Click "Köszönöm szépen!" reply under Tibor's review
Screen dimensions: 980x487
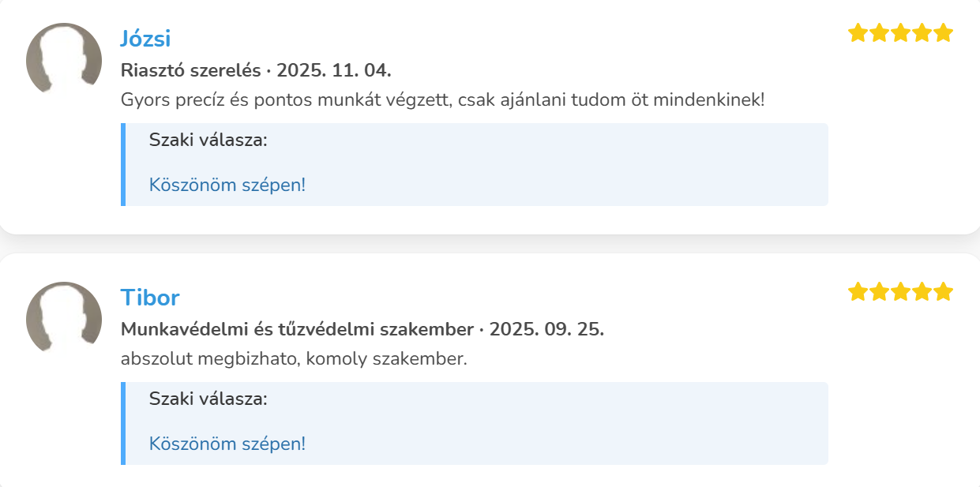pyautogui.click(x=227, y=444)
